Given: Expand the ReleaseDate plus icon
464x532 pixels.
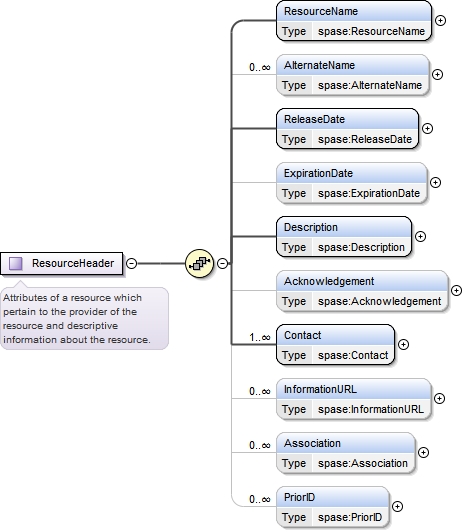Looking at the screenshot, I should pos(427,129).
